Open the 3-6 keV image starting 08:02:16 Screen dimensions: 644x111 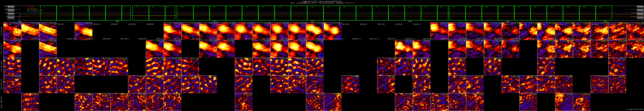(x=30, y=31)
